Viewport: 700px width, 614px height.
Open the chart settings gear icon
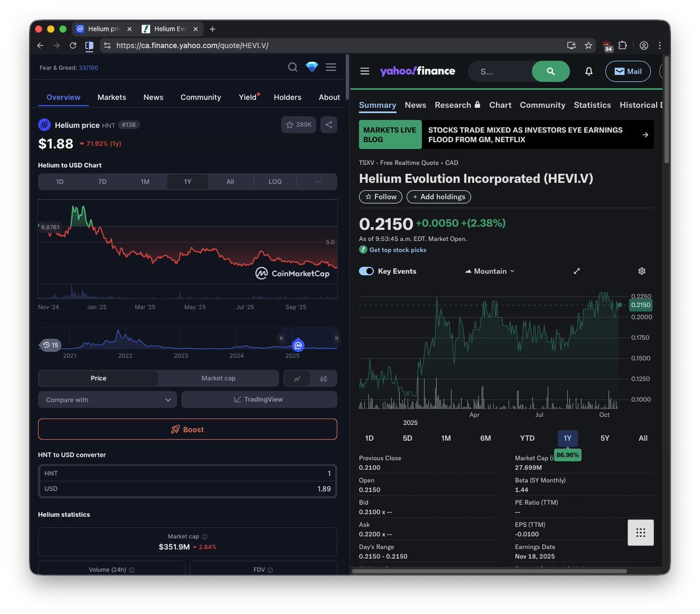pos(642,271)
